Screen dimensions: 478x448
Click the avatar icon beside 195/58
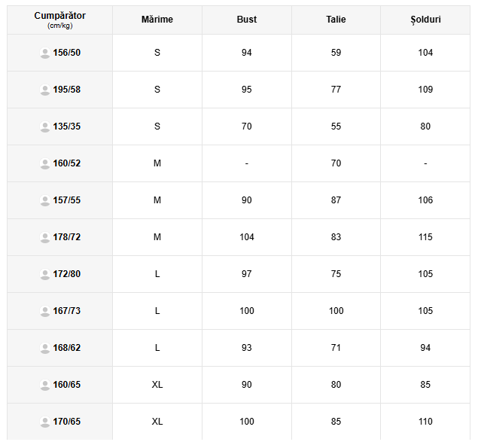click(x=45, y=90)
